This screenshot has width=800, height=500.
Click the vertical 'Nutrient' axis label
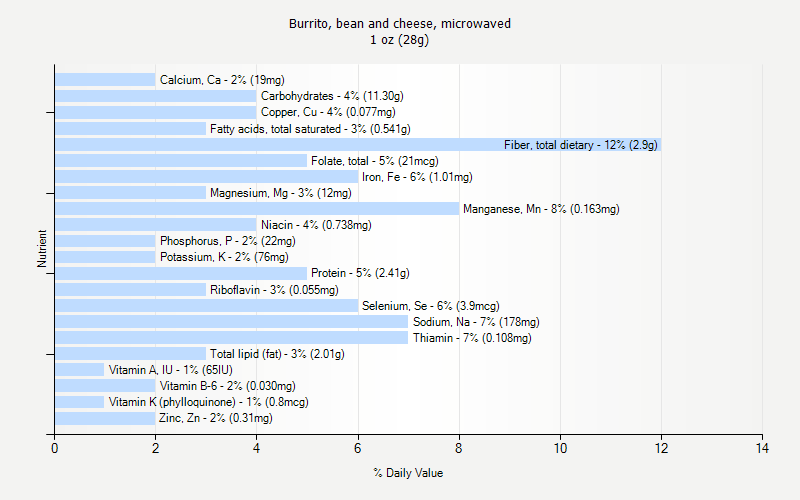pos(43,249)
